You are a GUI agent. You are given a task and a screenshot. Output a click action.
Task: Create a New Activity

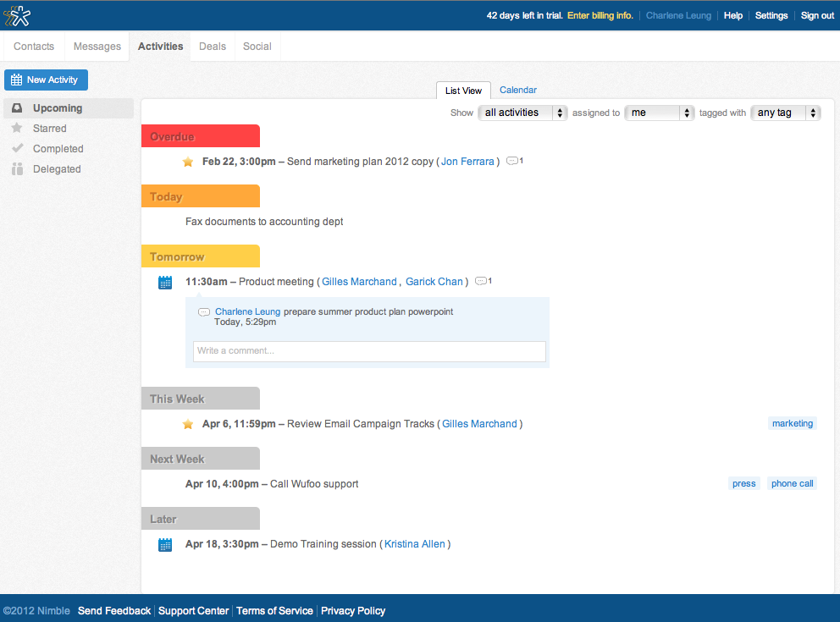(x=46, y=80)
